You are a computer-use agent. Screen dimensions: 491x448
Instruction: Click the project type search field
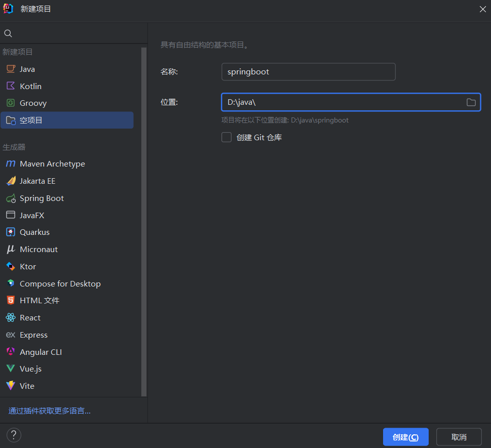coord(74,33)
